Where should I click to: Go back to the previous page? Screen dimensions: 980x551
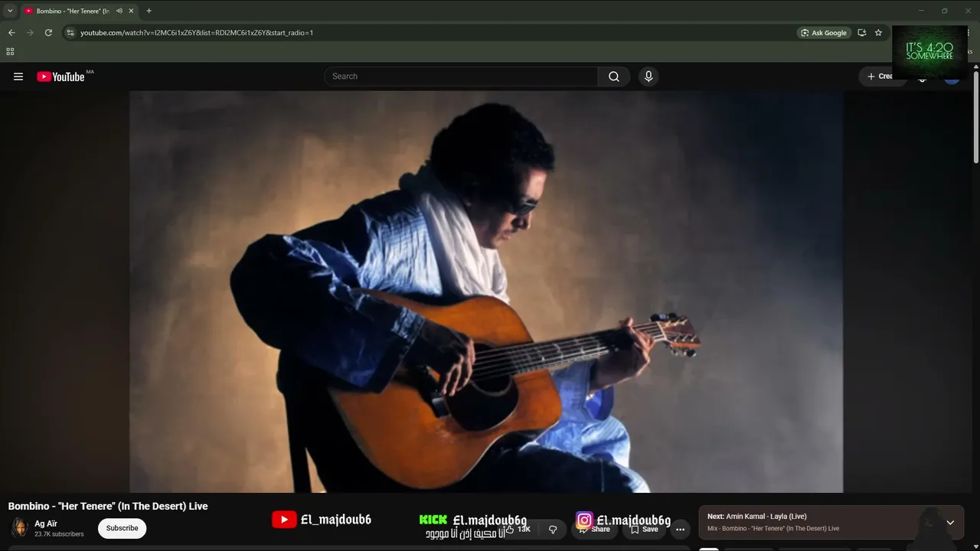point(11,33)
